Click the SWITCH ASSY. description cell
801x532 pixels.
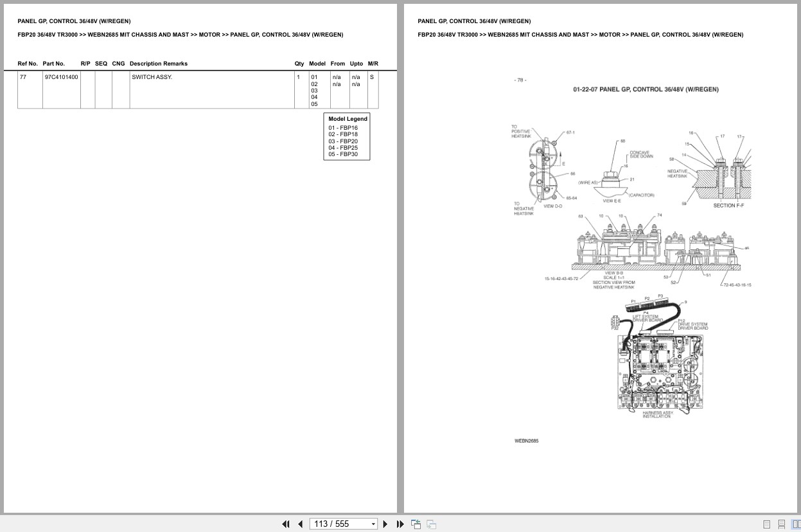tap(211, 89)
